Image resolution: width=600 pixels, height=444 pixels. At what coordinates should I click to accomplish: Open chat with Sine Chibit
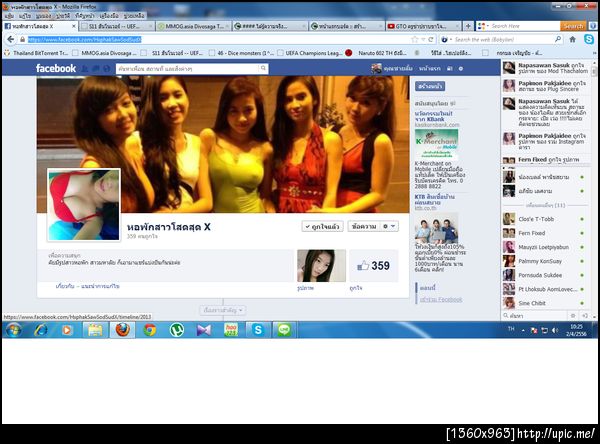[544, 303]
